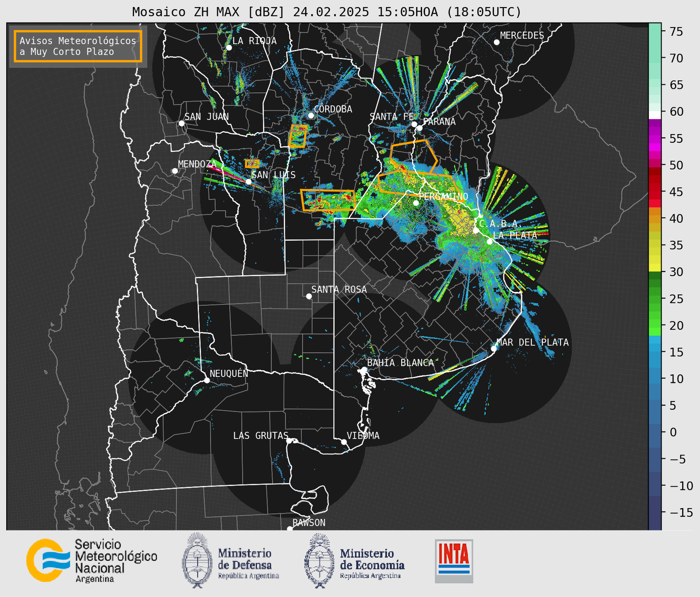Click the INTA logo
This screenshot has width=700, height=597.
pos(454,561)
